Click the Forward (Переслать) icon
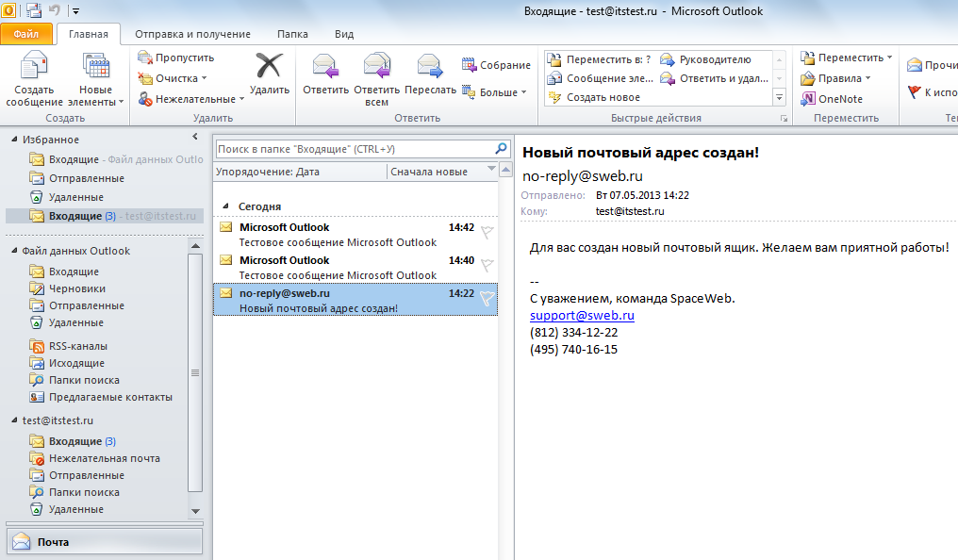 point(430,67)
